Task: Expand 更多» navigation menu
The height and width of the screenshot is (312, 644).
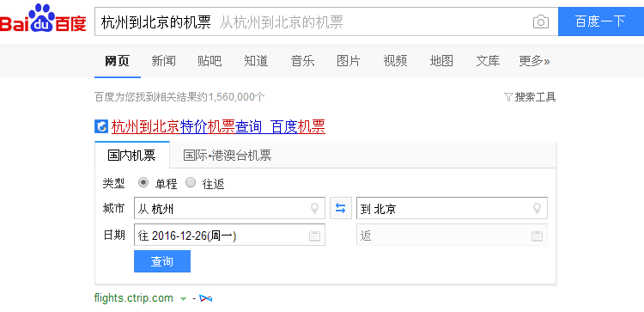Action: pos(534,61)
